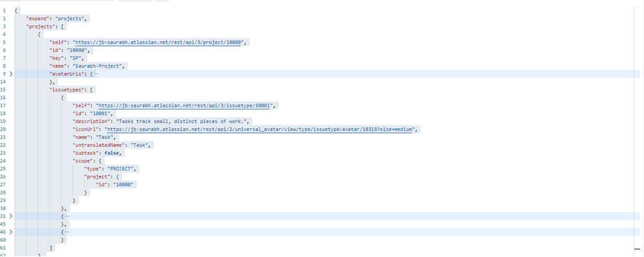Click the folded ellipsis after avatarUrls brace
The image size is (644, 257).
[x=96, y=74]
